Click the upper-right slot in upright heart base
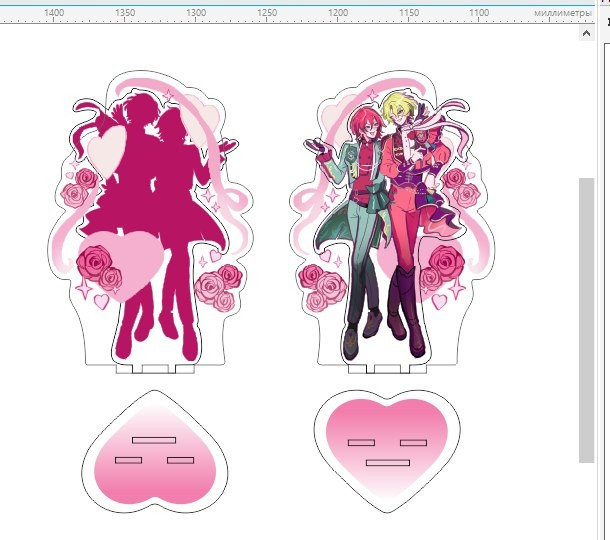Viewport: 610px width, 540px height. (414, 443)
